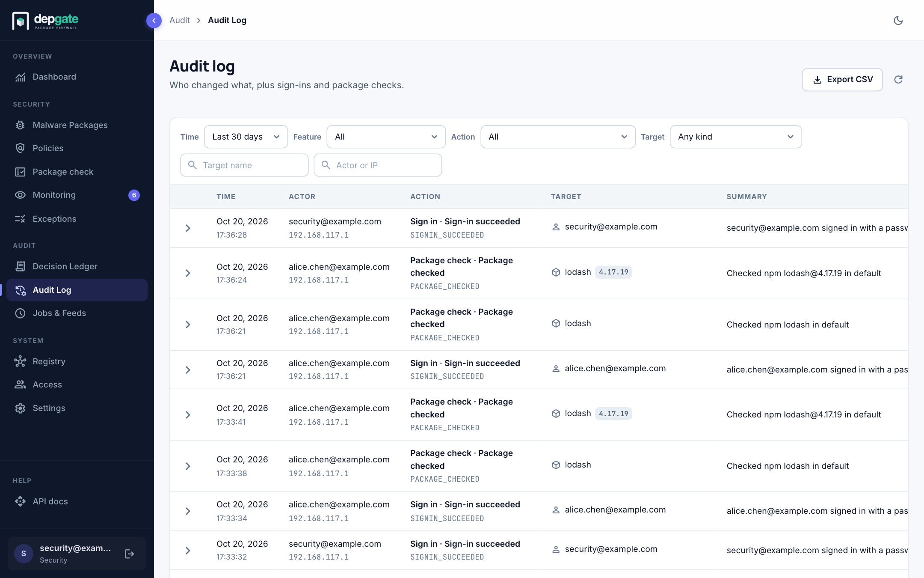This screenshot has width=924, height=578.
Task: Click lodash target in the 17:36:21 row
Action: tap(578, 323)
